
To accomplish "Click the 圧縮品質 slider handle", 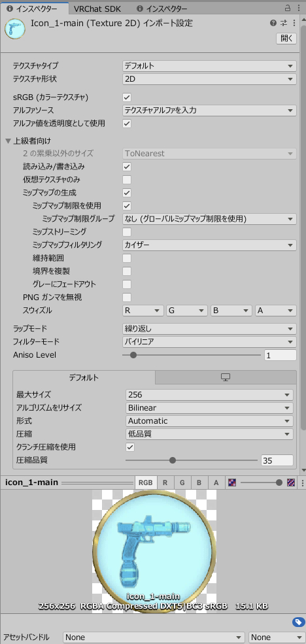I will [x=173, y=460].
